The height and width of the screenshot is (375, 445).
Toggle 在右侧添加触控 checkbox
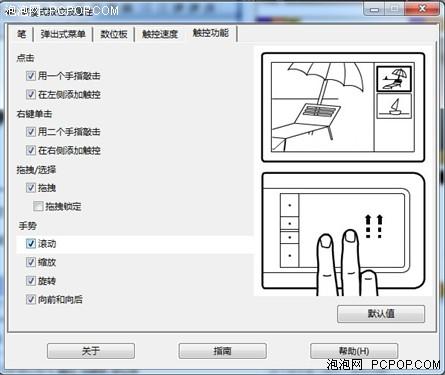click(x=31, y=150)
